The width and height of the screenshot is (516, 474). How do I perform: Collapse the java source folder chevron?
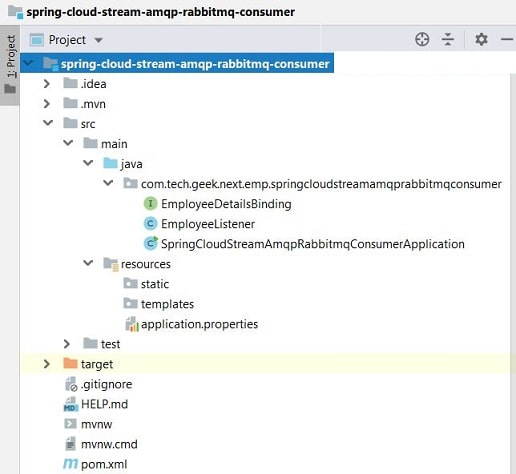(88, 163)
